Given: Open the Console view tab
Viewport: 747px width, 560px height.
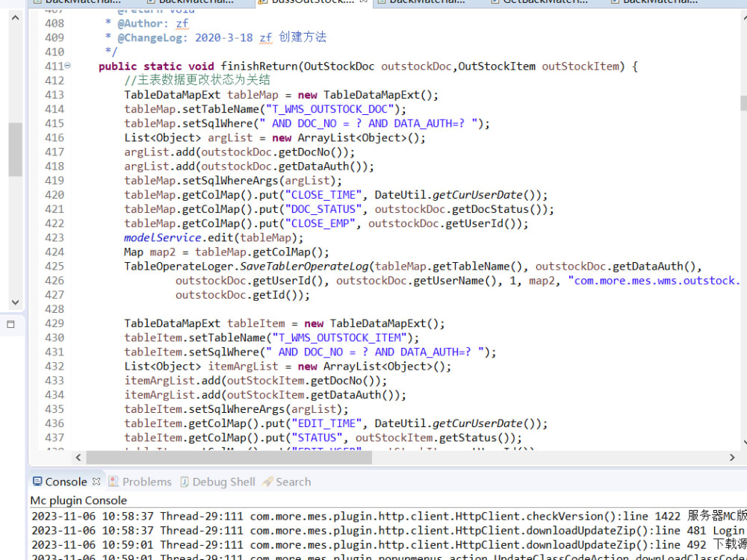Looking at the screenshot, I should point(66,482).
